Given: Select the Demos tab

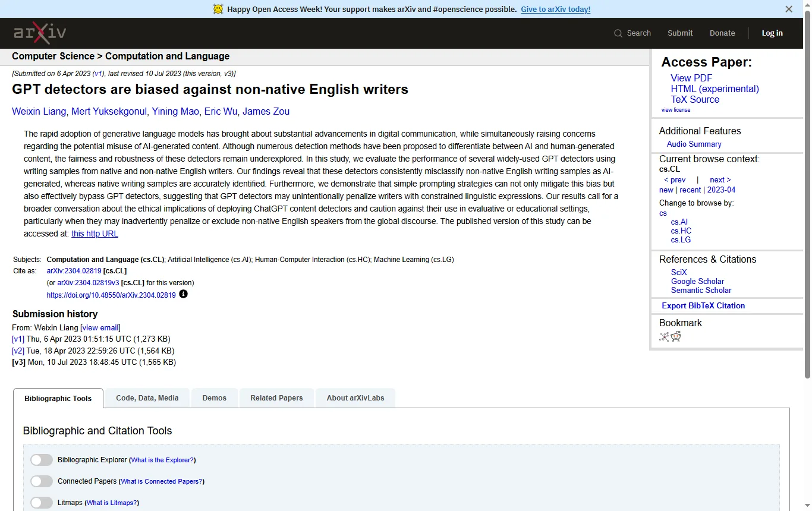Looking at the screenshot, I should click(x=215, y=398).
